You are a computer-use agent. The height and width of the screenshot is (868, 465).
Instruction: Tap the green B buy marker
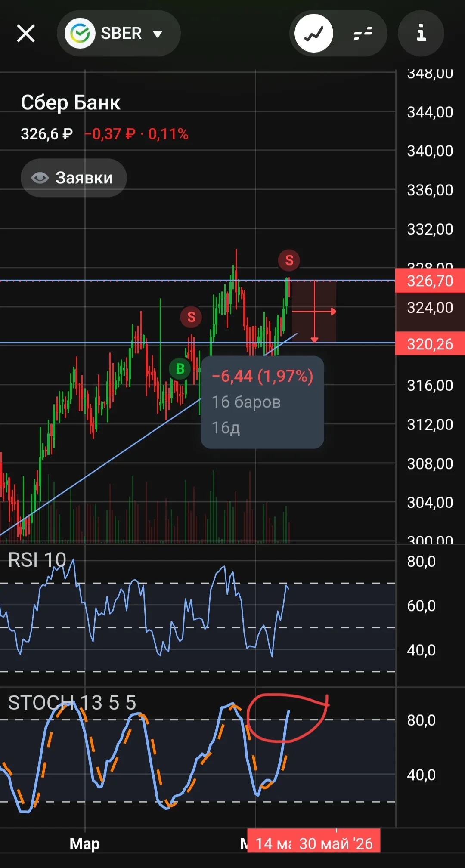pos(180,369)
